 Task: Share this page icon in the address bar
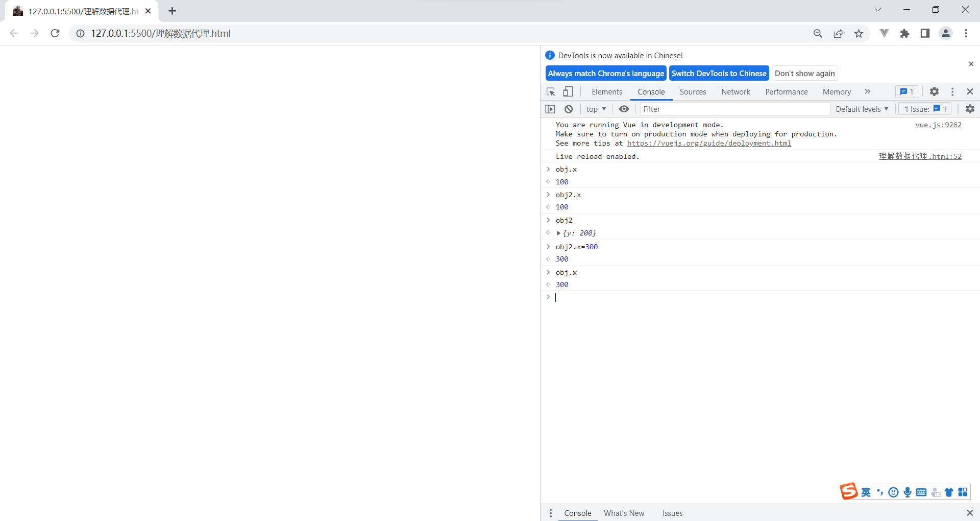839,33
